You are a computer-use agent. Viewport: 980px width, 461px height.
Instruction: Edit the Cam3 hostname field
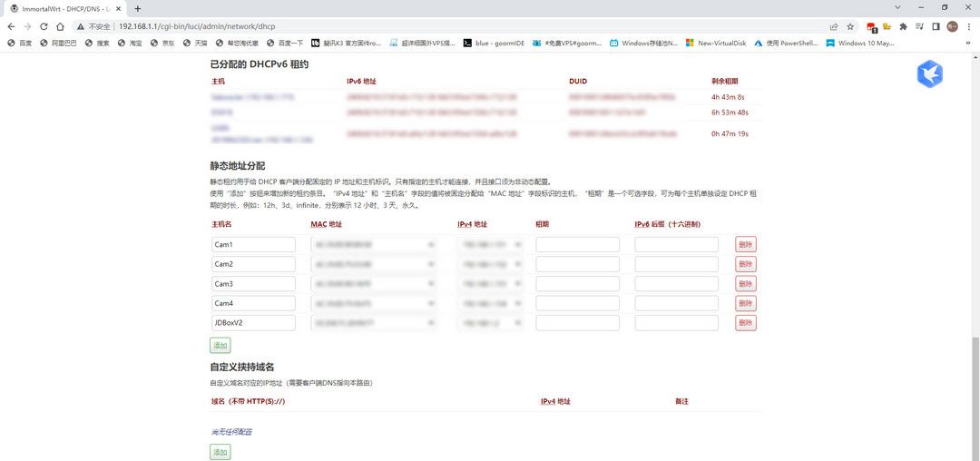point(253,284)
